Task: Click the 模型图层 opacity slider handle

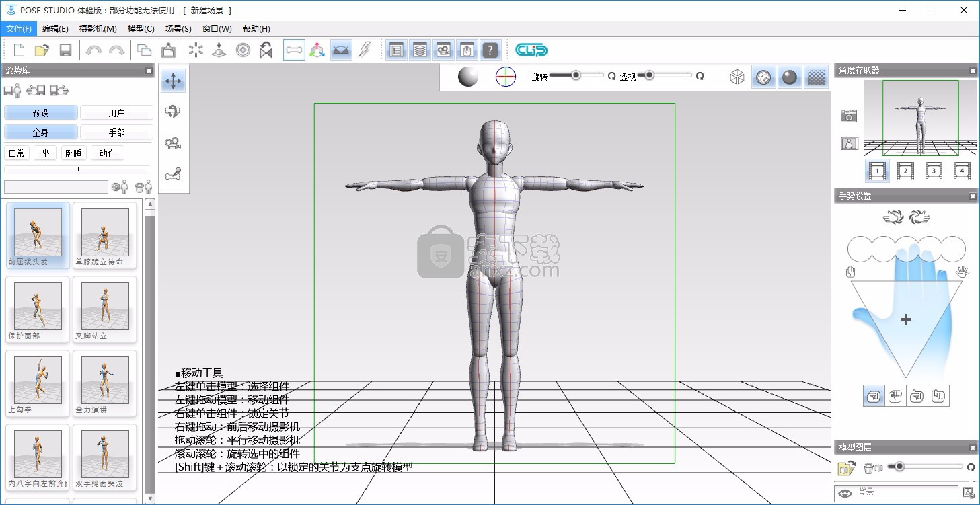Action: pyautogui.click(x=899, y=466)
